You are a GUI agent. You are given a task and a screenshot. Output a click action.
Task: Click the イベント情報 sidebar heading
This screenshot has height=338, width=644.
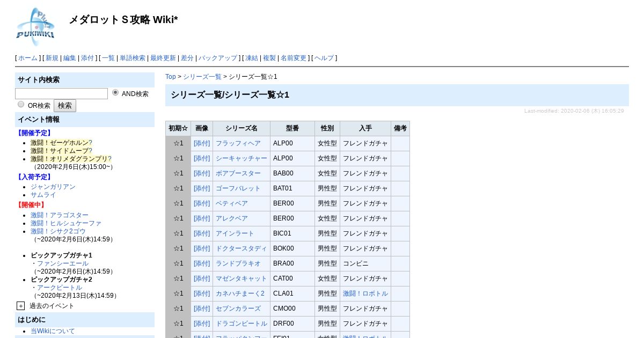[x=85, y=120]
